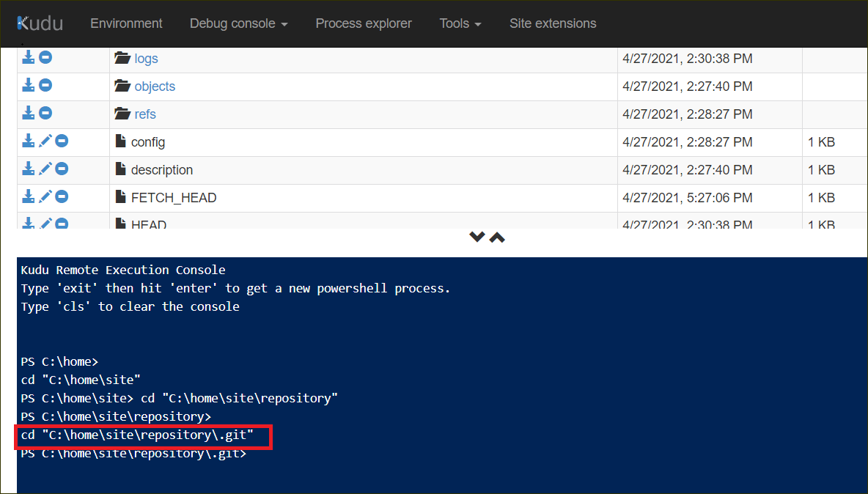Screen dimensions: 868x494
Task: Open the Tools dropdown menu
Action: coord(460,23)
